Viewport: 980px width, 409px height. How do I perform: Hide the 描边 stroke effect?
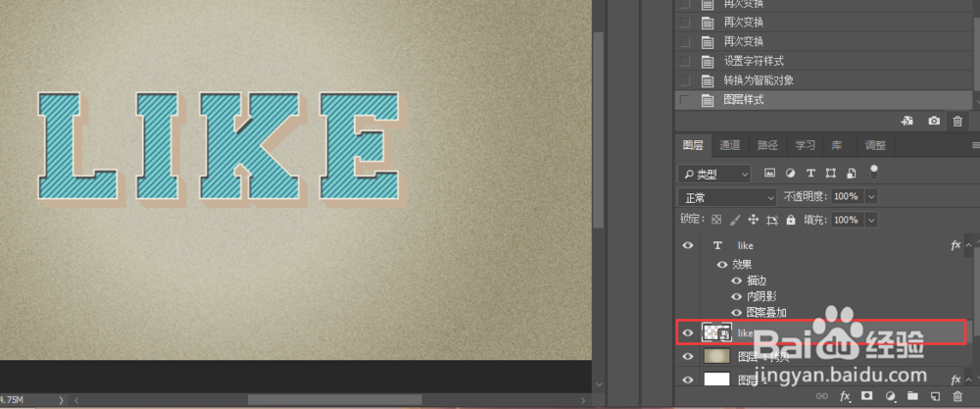click(x=736, y=281)
